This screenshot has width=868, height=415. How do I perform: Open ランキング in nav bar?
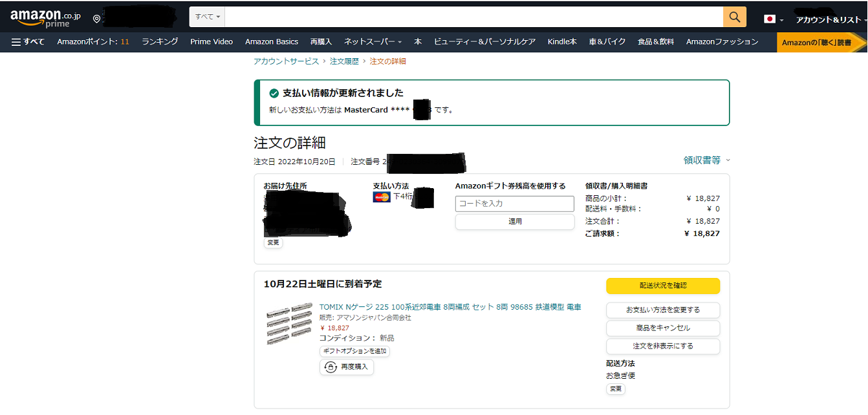(160, 42)
